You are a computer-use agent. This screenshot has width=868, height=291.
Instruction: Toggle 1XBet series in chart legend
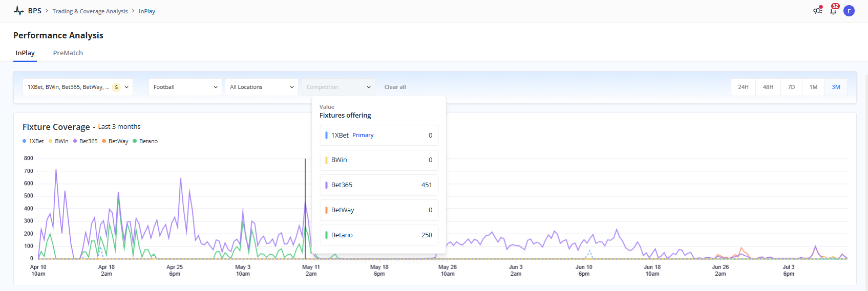33,141
